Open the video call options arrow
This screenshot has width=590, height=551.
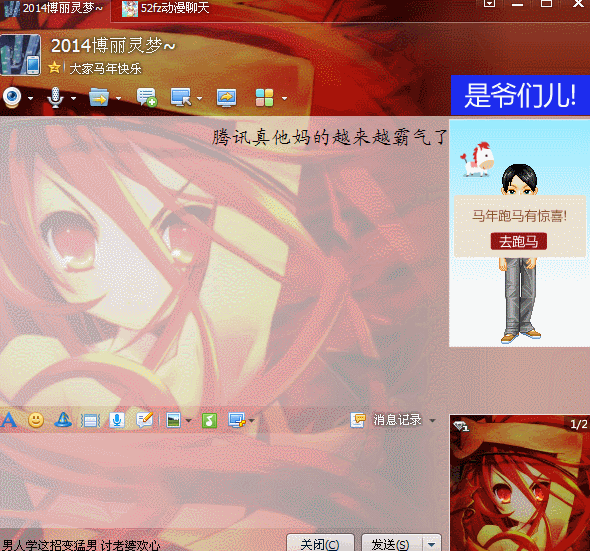pos(30,99)
